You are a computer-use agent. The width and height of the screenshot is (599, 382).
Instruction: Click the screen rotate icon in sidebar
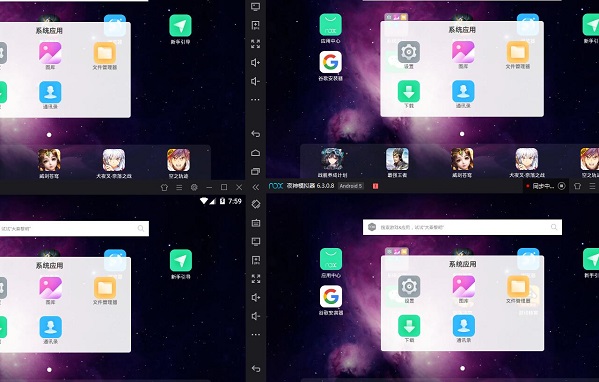[x=256, y=204]
